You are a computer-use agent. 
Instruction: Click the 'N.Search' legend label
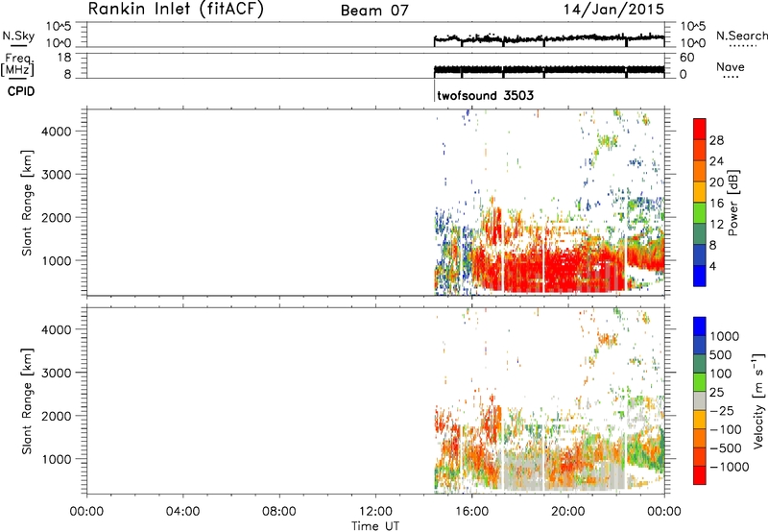pyautogui.click(x=741, y=36)
